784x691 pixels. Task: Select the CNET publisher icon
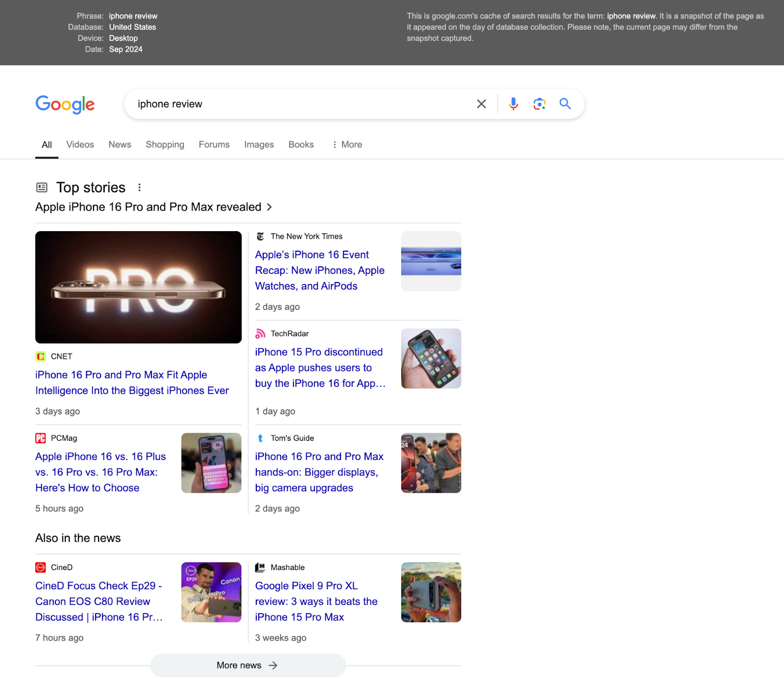pyautogui.click(x=41, y=356)
